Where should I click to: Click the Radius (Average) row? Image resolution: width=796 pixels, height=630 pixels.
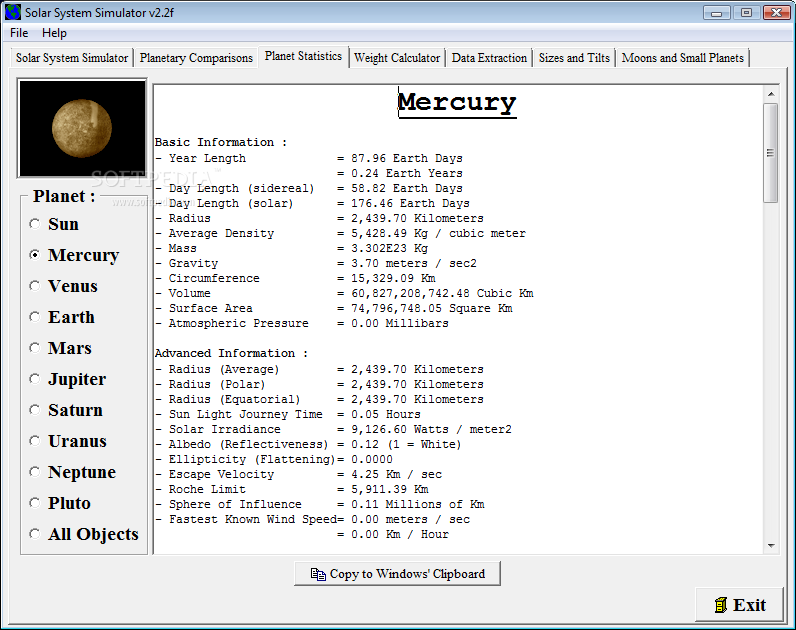coord(319,370)
